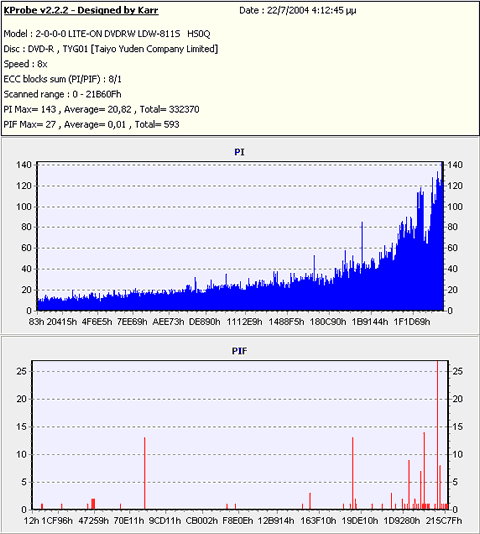Click the PIF Max statistics line
Screen dimensions: 480x534
[x=91, y=124]
